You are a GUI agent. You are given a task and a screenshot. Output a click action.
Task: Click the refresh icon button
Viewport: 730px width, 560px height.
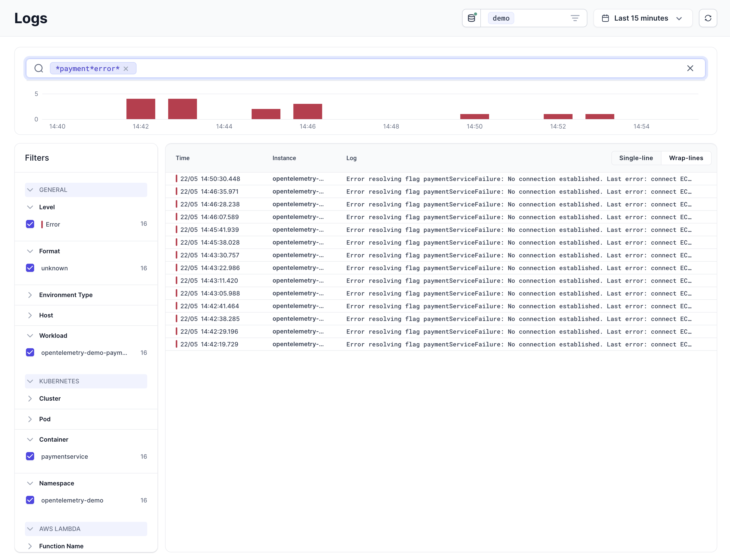pyautogui.click(x=708, y=18)
